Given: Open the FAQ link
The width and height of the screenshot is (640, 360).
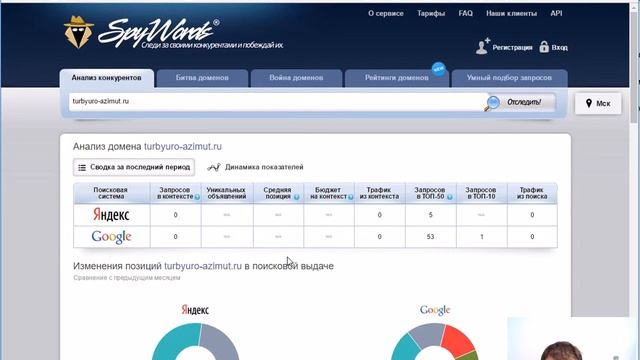Looking at the screenshot, I should point(465,13).
